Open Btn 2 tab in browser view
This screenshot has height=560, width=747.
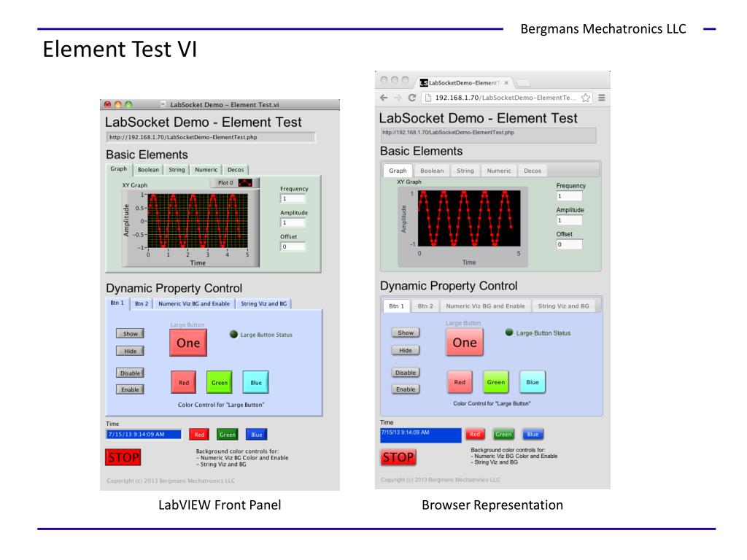pos(425,306)
